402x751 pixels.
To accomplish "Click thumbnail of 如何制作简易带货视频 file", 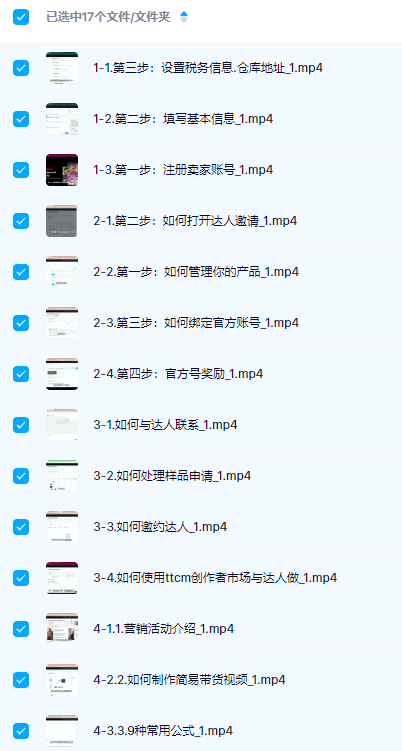I will coord(62,680).
